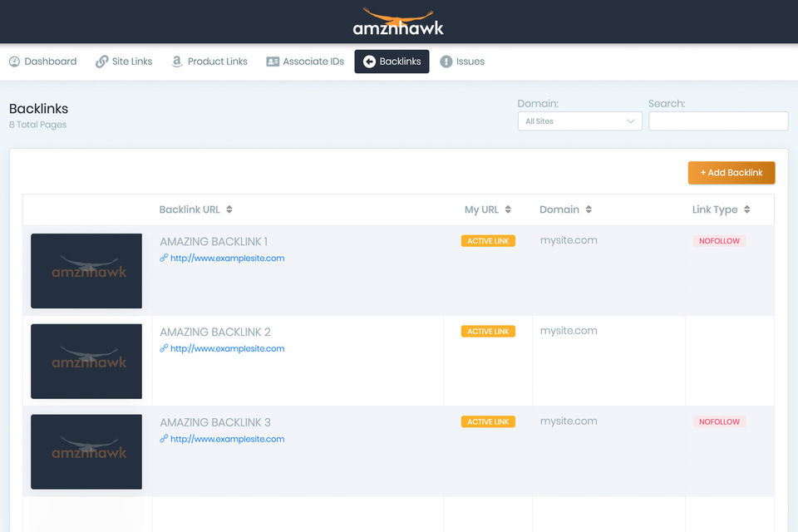The image size is (798, 532).
Task: Click the Amazing Backlink 3 title
Action: 215,422
